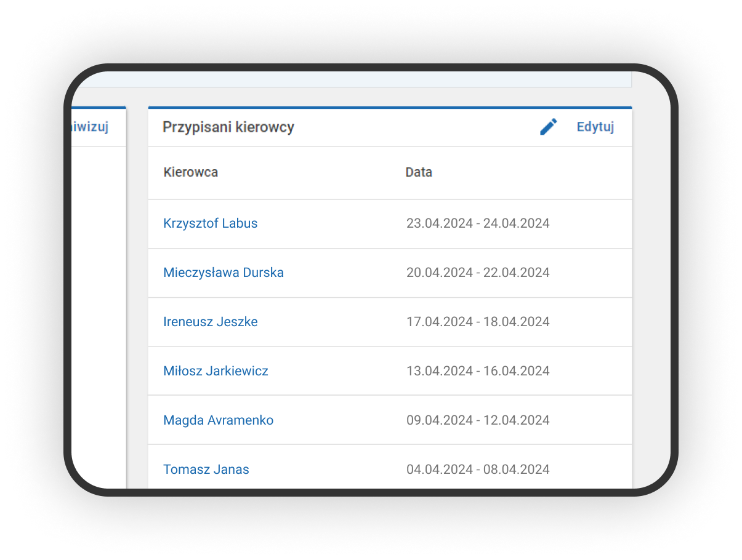Open Edytuj to edit assigned drivers
742x560 pixels.
595,127
